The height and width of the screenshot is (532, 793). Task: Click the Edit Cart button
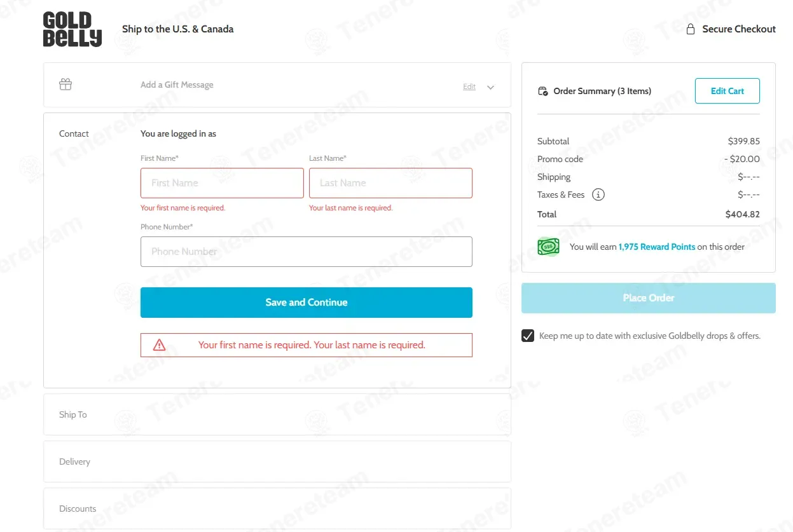point(727,91)
